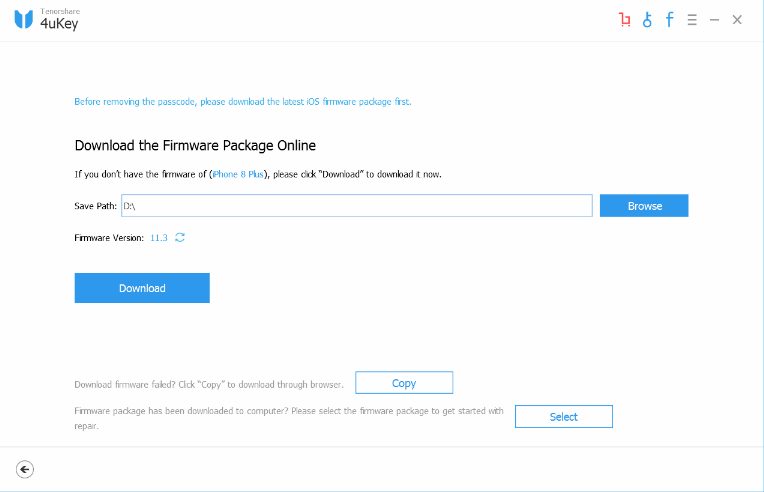Click the Tenorshare 4uKey logo
The width and height of the screenshot is (764, 492).
click(46, 19)
